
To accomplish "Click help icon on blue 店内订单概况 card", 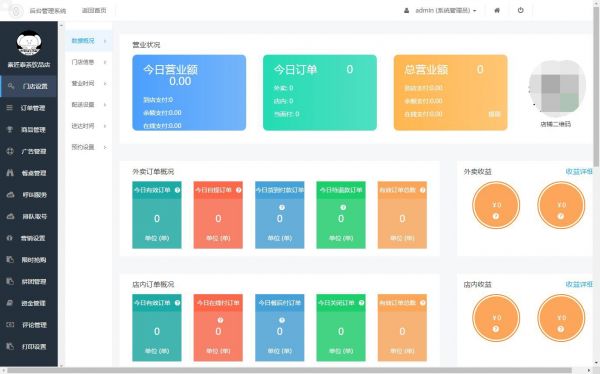I will (282, 320).
